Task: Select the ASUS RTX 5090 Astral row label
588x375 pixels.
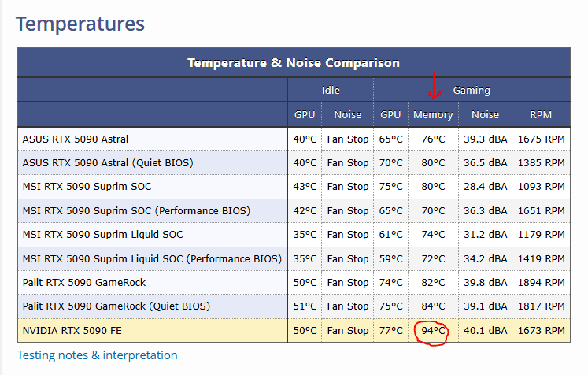Action: point(76,139)
